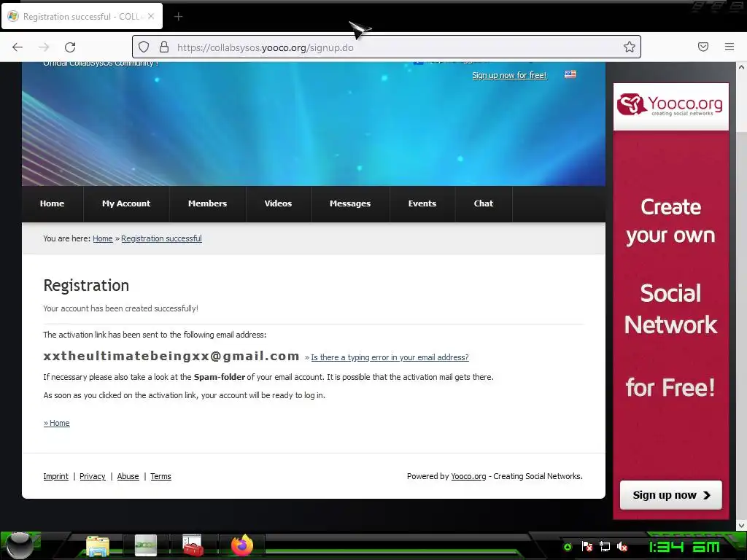Open the Start orb in the taskbar
This screenshot has height=560, width=747.
tap(19, 545)
